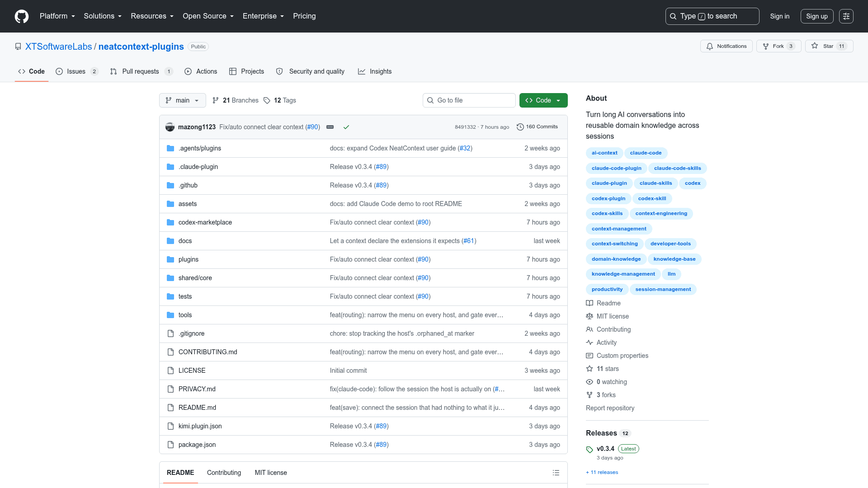
Task: Click Report repository
Action: click(610, 408)
